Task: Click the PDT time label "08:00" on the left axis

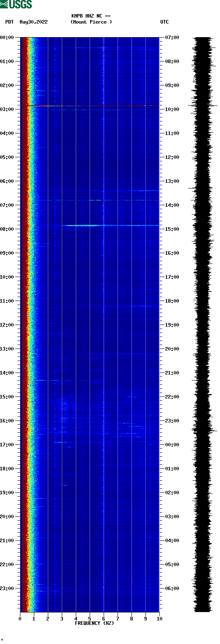Action: tap(7, 229)
